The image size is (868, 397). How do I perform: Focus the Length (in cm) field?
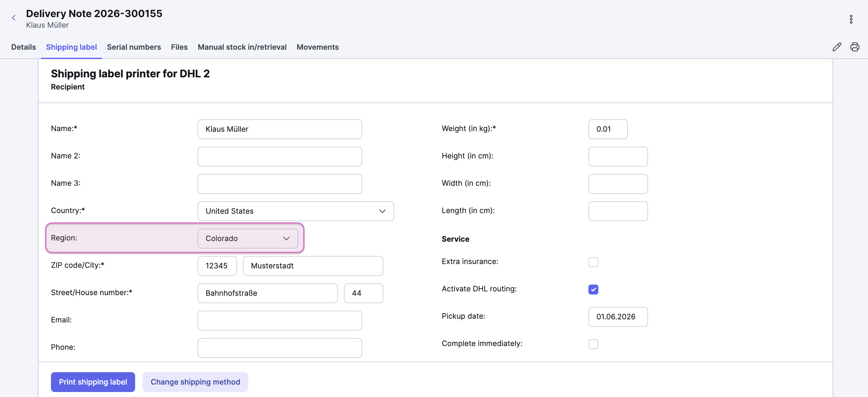(x=618, y=211)
